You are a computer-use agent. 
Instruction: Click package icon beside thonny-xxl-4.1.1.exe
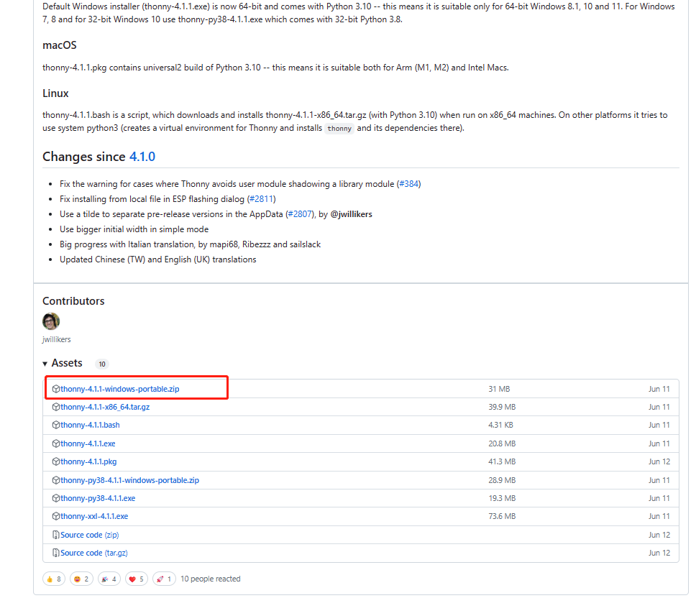click(x=56, y=517)
